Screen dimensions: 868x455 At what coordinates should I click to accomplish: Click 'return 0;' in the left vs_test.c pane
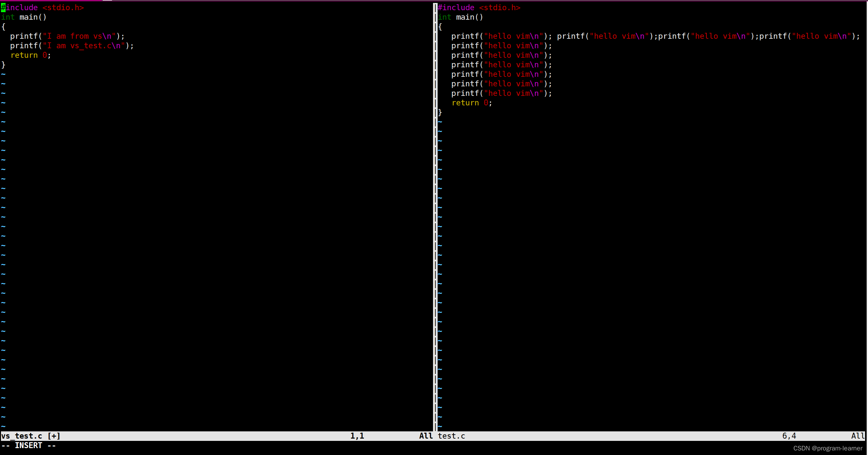coord(31,55)
